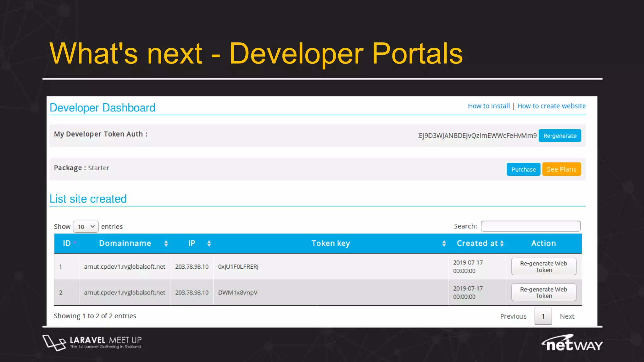Go to Next page
This screenshot has height=362, width=644.
(567, 316)
